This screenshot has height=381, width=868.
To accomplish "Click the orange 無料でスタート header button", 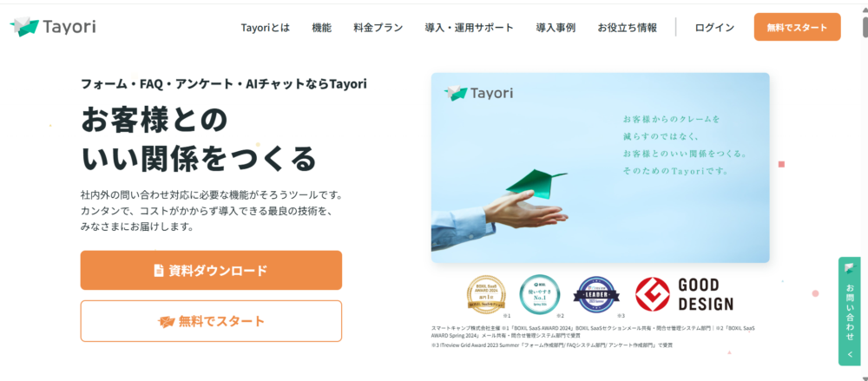I will pyautogui.click(x=797, y=27).
